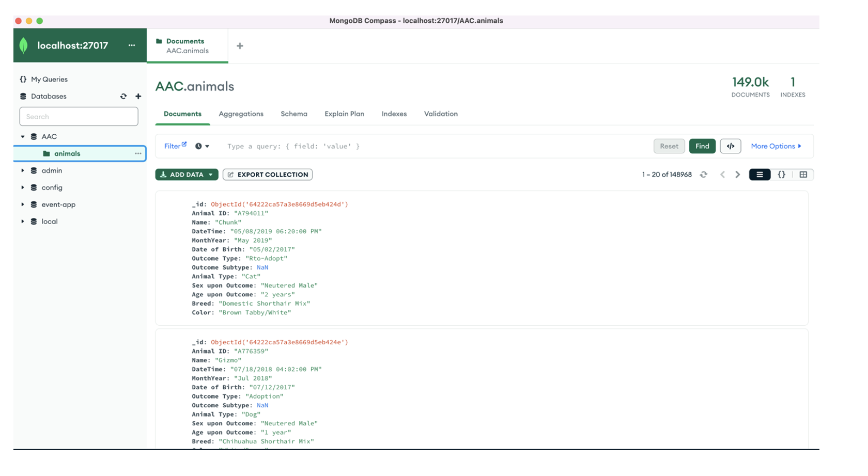Go to the previous page of documents

(x=722, y=175)
